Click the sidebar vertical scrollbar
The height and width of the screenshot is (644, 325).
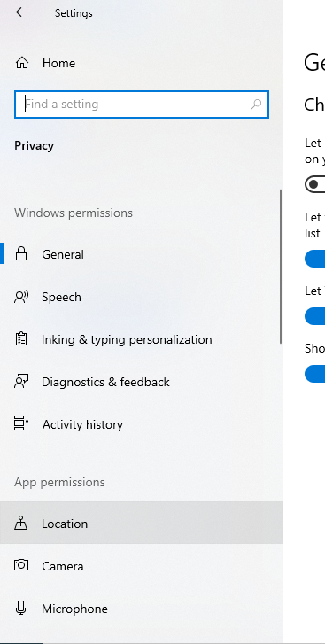pos(281,266)
